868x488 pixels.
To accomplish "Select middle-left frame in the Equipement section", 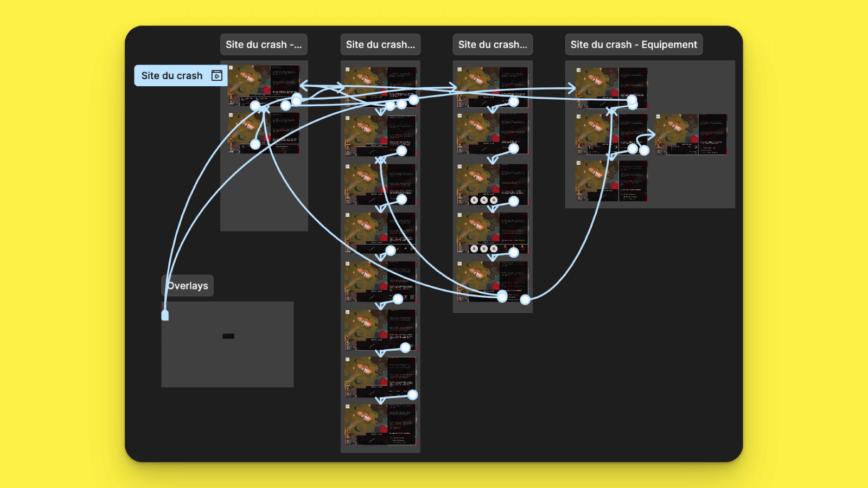I will click(611, 134).
